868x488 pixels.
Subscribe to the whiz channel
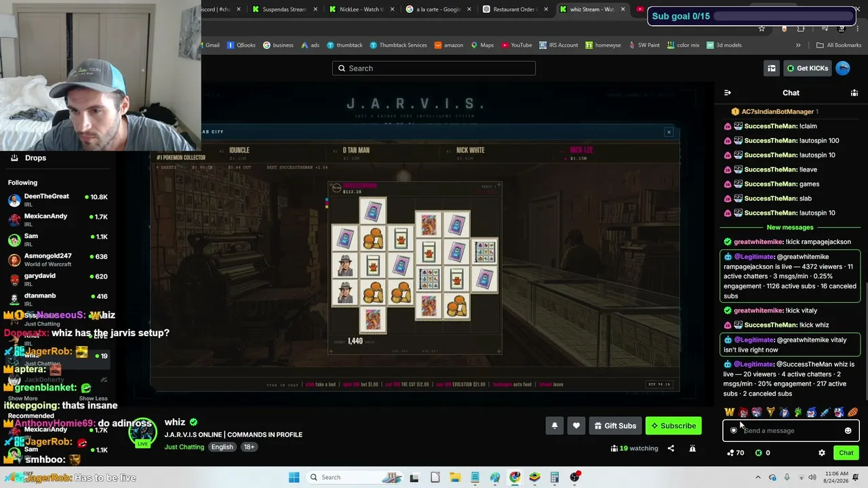(x=673, y=426)
